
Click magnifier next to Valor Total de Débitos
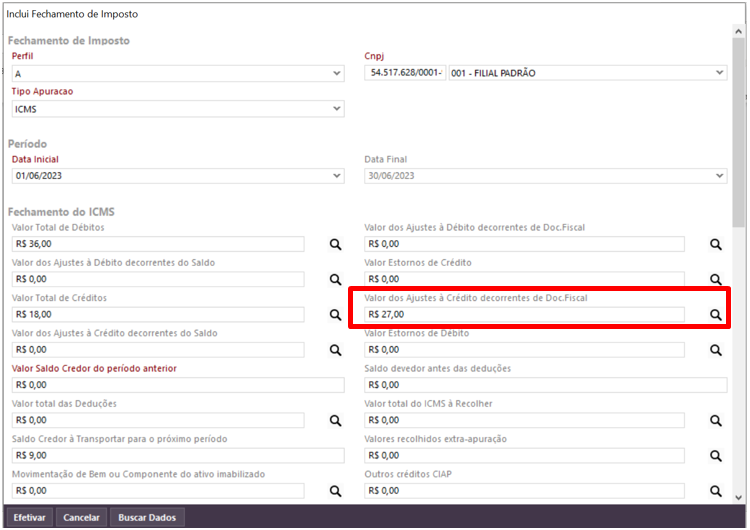click(x=335, y=244)
